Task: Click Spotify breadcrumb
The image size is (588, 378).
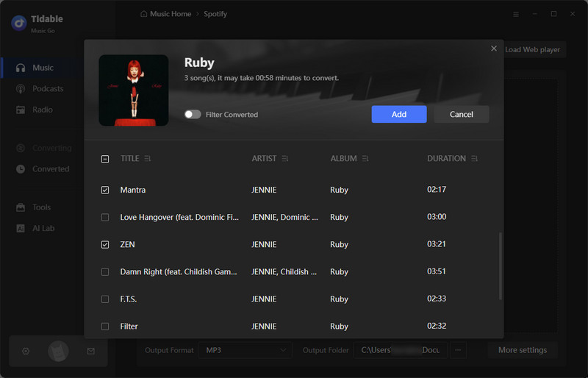Action: tap(215, 14)
